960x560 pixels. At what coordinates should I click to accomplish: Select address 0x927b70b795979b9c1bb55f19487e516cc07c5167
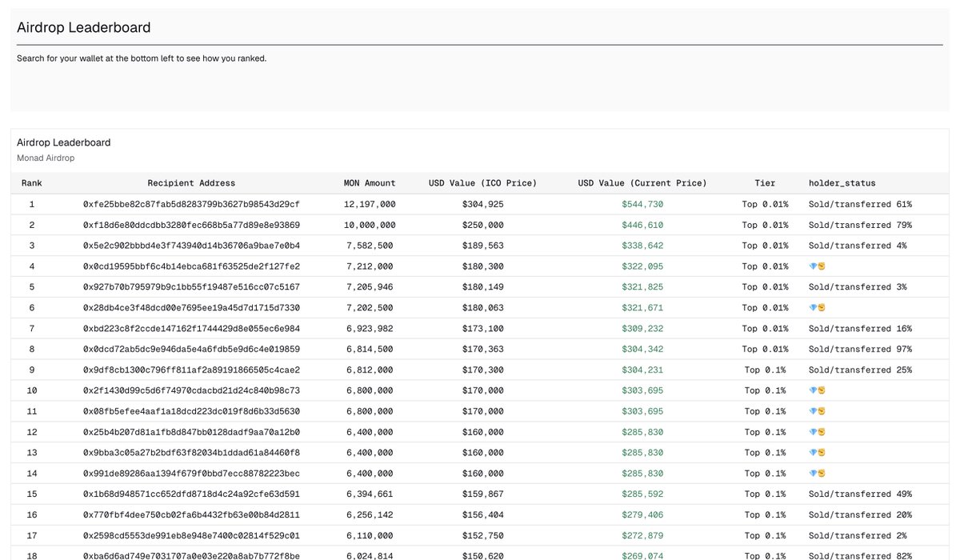click(x=191, y=287)
